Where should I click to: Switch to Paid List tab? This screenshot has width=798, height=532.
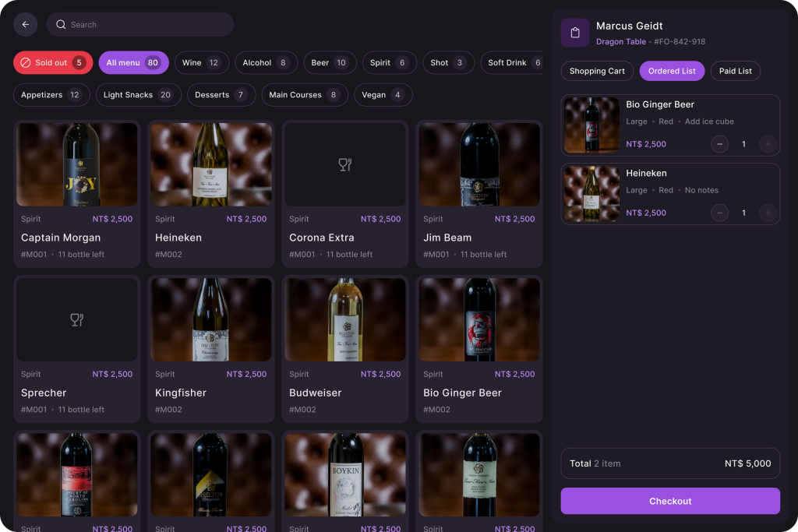pyautogui.click(x=735, y=71)
